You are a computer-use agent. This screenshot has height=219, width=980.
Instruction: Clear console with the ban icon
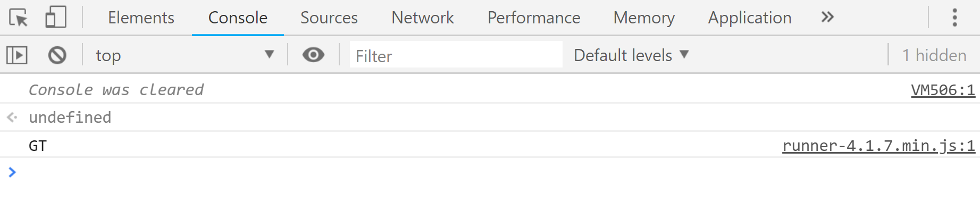point(57,55)
